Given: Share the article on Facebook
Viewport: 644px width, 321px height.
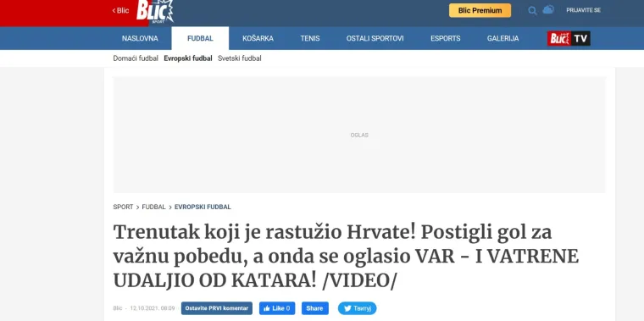Looking at the screenshot, I should [315, 308].
